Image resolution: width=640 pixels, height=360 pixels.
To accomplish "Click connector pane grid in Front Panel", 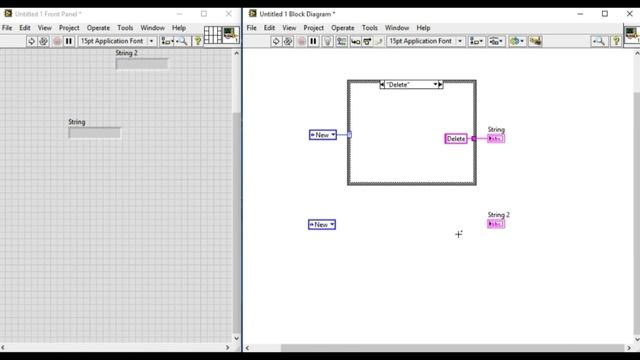I will [x=213, y=35].
